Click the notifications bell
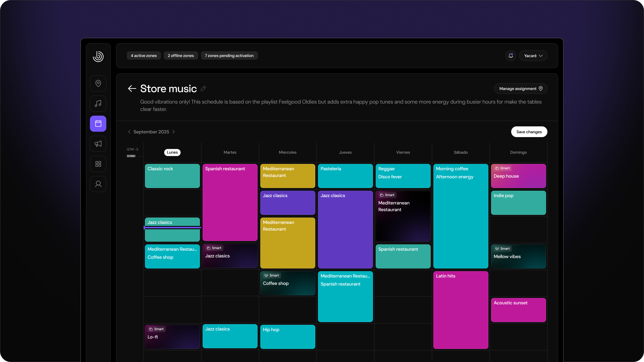Viewport: 644px width, 362px height. point(510,55)
